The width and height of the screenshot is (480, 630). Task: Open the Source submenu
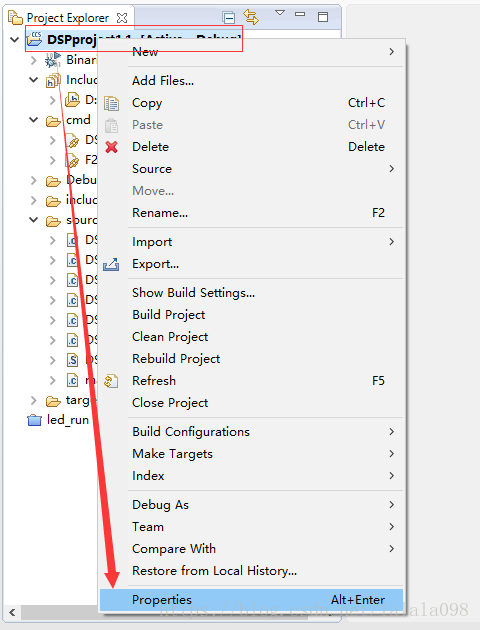pos(251,169)
